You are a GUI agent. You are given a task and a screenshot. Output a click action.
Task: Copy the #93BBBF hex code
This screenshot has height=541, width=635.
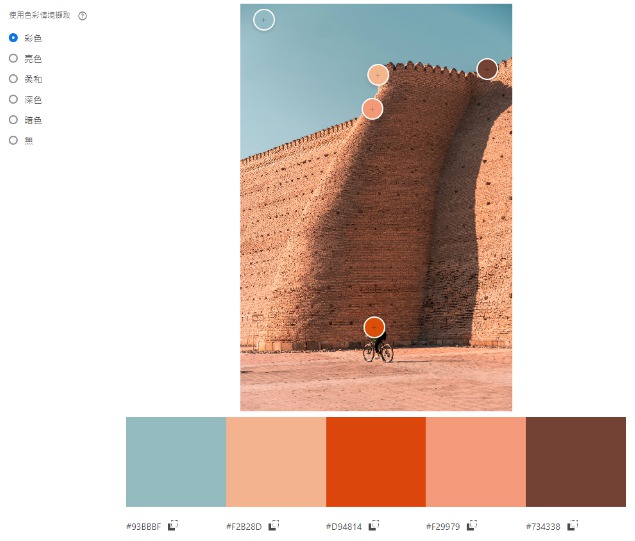(x=173, y=526)
